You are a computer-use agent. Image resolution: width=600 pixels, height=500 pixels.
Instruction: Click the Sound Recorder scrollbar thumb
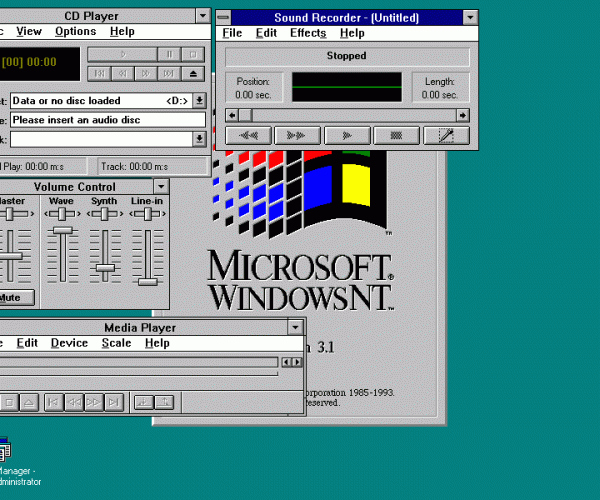245,115
